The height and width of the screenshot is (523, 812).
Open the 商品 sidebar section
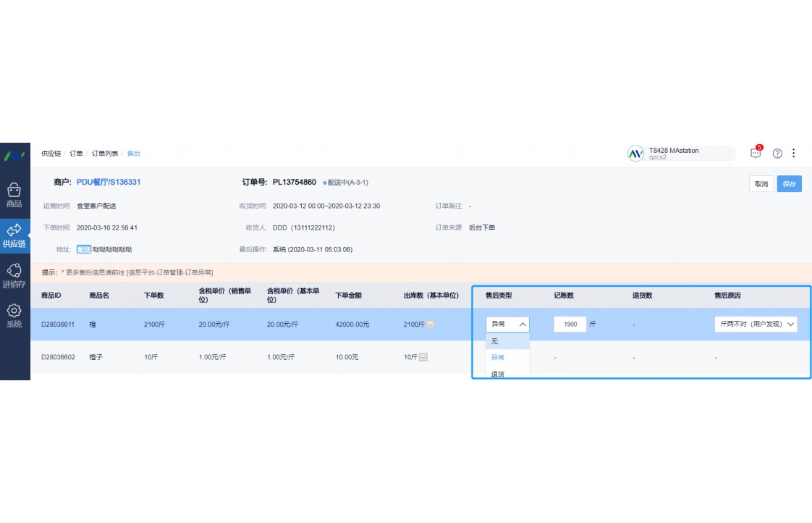pyautogui.click(x=14, y=196)
